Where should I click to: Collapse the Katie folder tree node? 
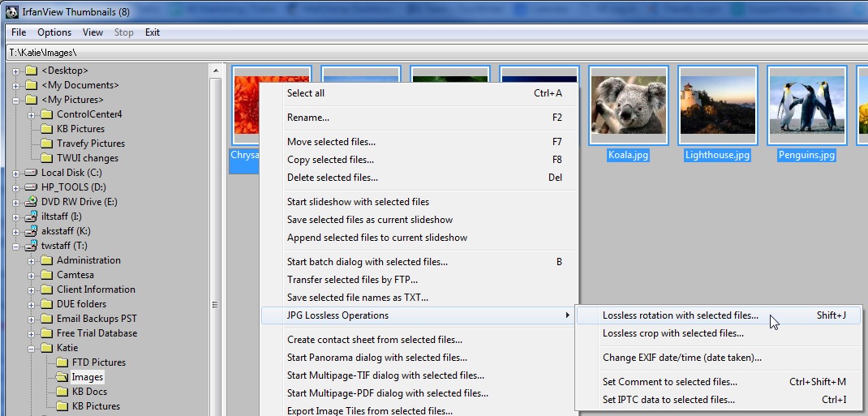[x=32, y=348]
